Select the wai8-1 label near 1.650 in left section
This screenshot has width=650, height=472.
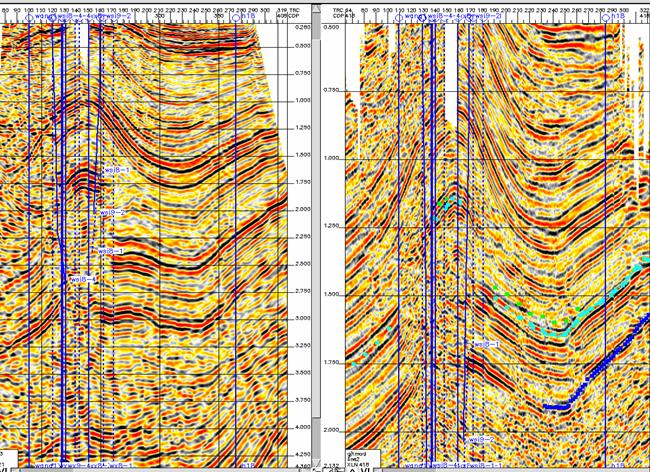[117, 170]
